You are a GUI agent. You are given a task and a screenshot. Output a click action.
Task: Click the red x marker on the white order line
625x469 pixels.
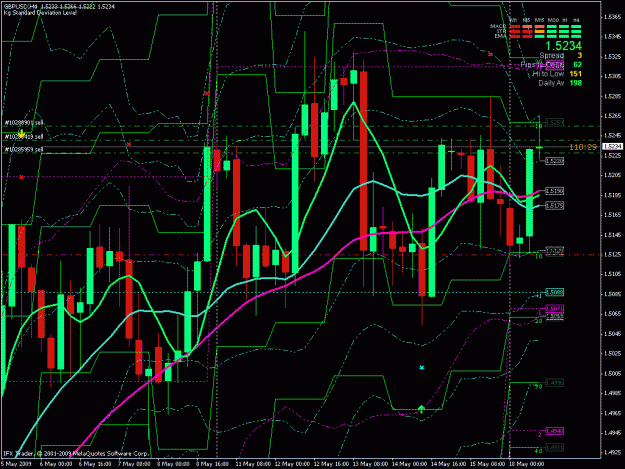click(x=128, y=144)
